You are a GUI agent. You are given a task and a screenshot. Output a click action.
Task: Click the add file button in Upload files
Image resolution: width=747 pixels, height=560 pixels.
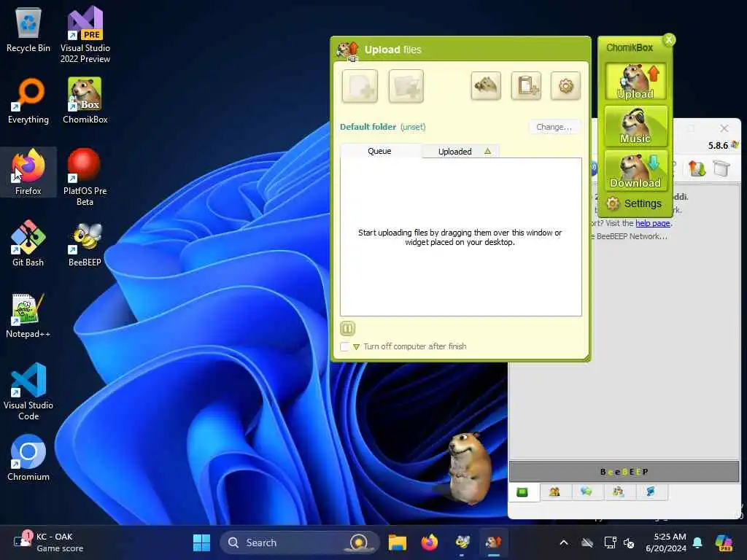360,86
